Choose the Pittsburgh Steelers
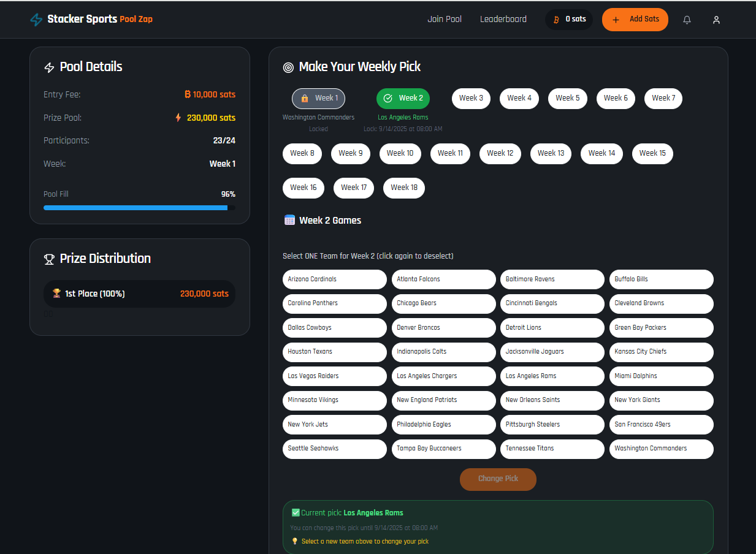Image resolution: width=756 pixels, height=554 pixels. 552,425
